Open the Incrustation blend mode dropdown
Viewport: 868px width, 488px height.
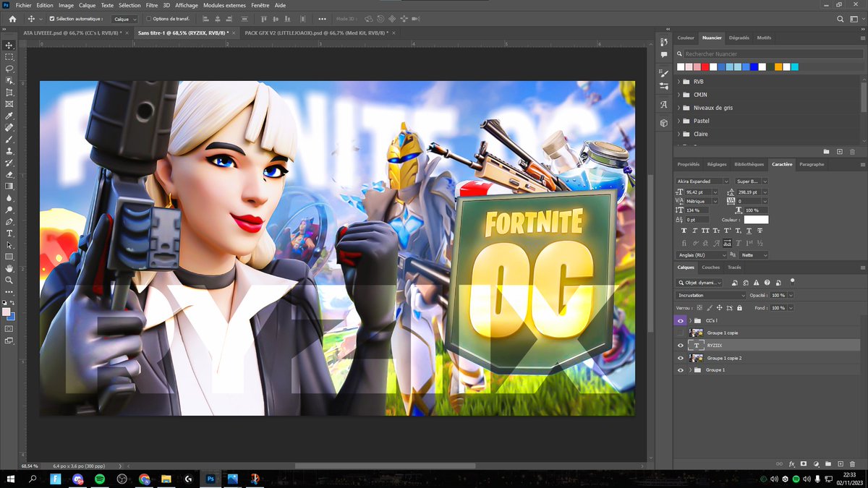click(x=711, y=295)
